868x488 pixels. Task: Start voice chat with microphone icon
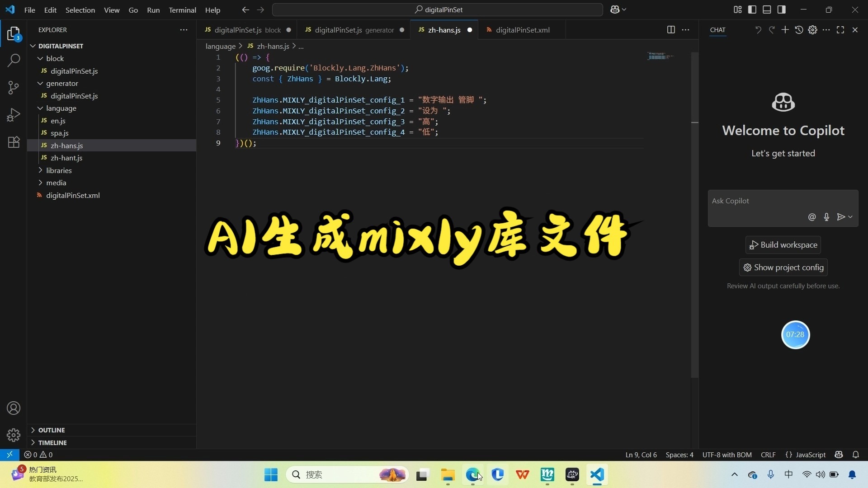click(x=826, y=217)
